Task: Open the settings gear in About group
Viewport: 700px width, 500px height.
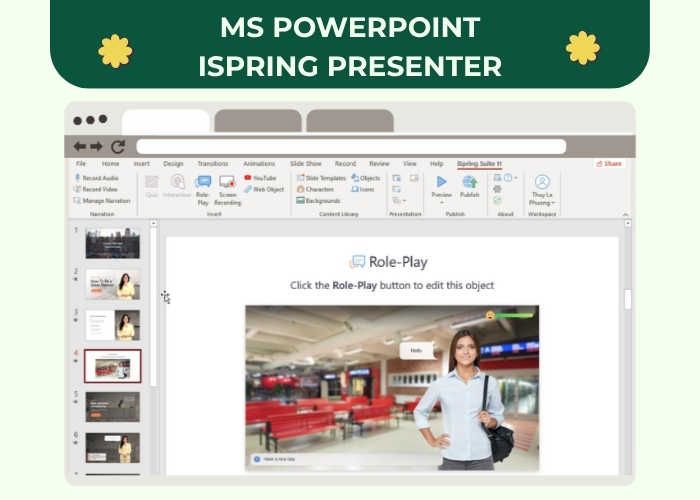Action: pyautogui.click(x=497, y=189)
